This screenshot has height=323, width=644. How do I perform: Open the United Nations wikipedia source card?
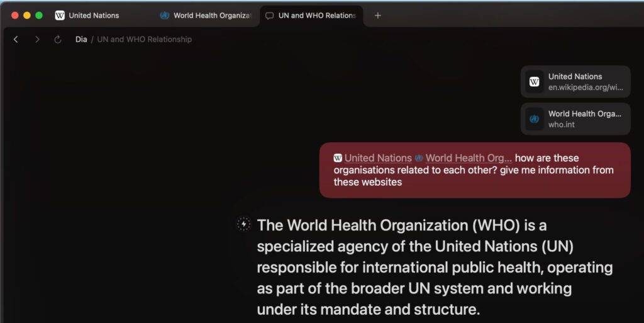pyautogui.click(x=575, y=82)
